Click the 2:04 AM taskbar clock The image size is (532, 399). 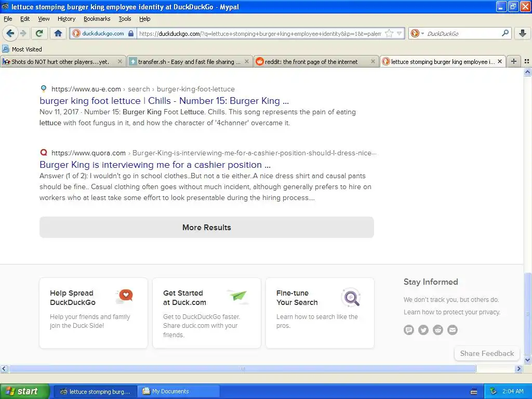coord(513,391)
